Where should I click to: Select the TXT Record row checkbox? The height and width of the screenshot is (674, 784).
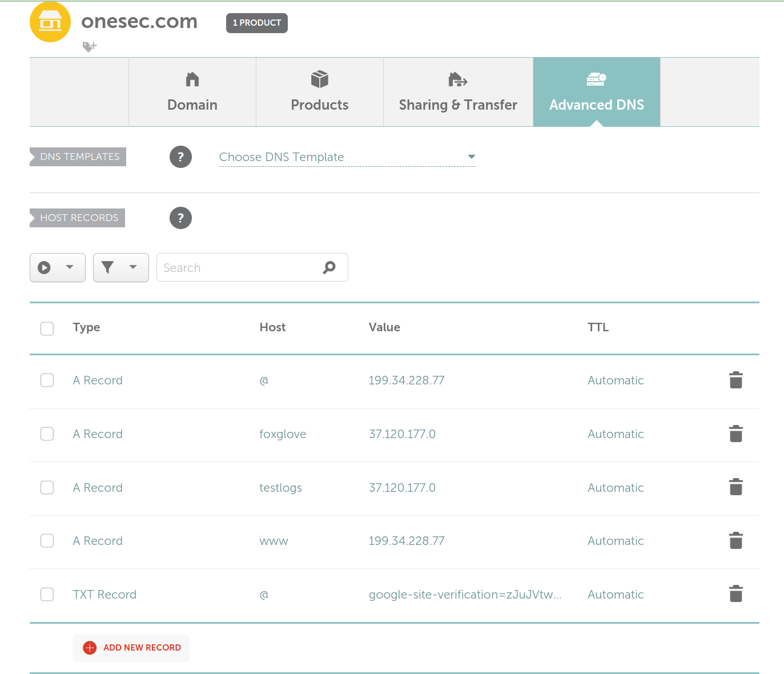pos(47,595)
